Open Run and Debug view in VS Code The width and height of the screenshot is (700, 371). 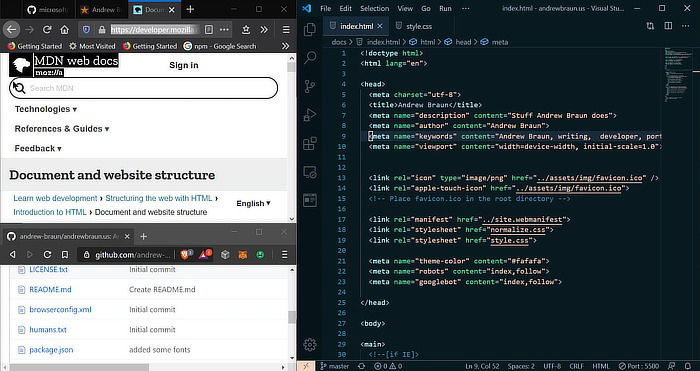tap(310, 115)
